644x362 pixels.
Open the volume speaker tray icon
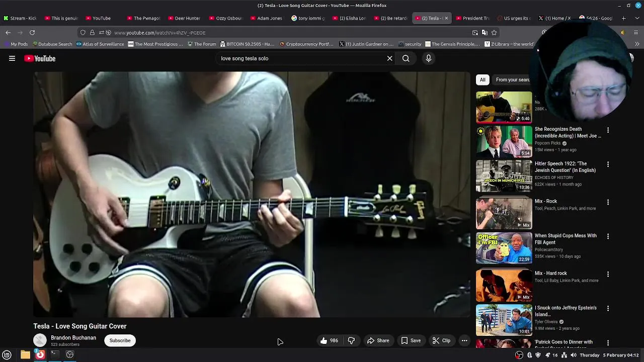(573, 355)
